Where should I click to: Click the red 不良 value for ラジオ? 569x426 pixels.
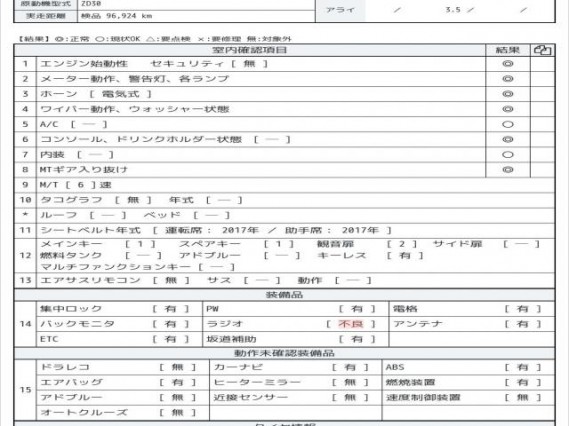[x=351, y=324]
